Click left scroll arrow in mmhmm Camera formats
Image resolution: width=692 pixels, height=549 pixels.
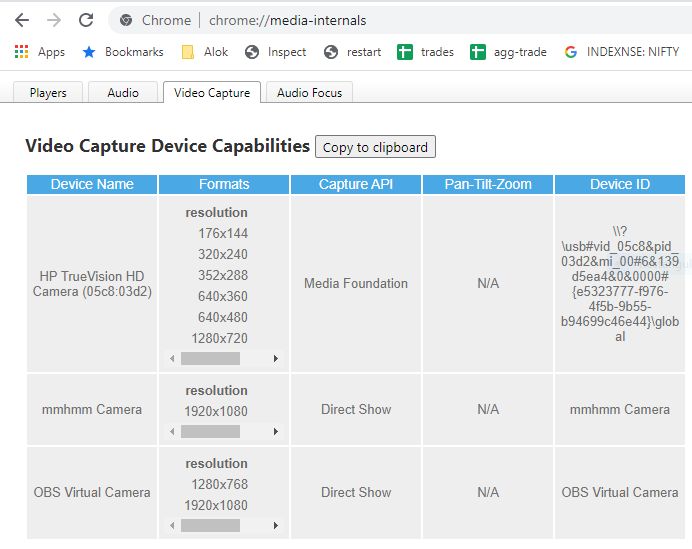[172, 431]
